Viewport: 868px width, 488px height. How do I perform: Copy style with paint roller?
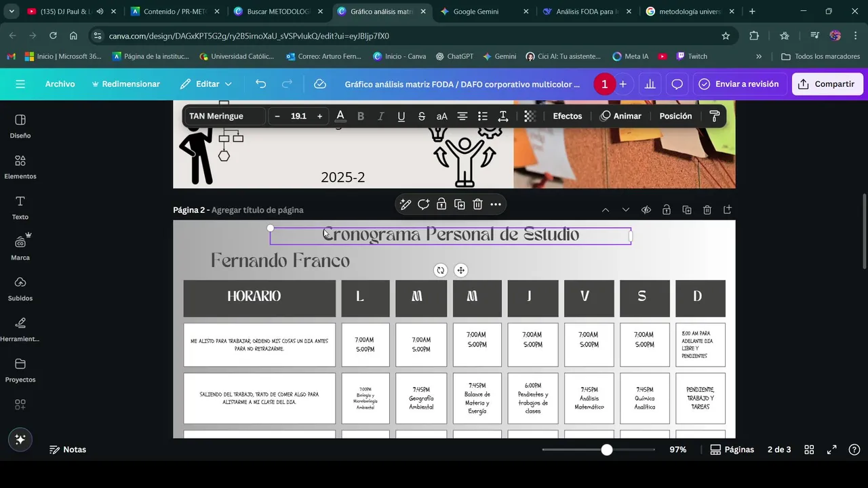714,116
